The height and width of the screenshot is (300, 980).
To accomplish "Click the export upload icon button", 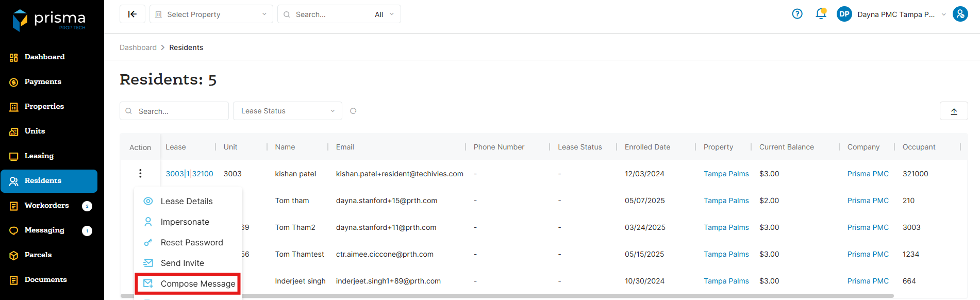I will (x=954, y=111).
